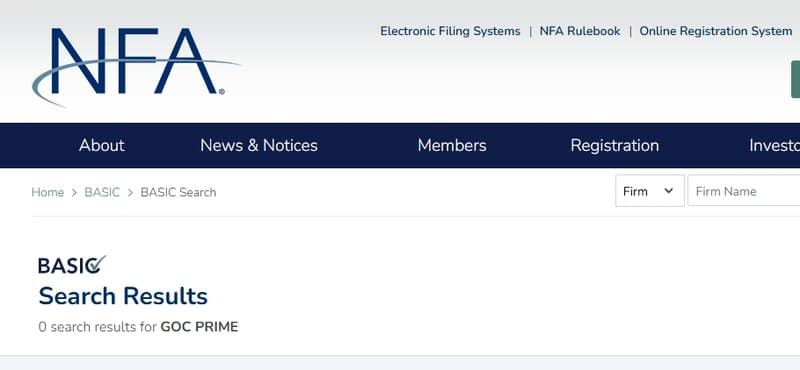This screenshot has height=370, width=800.
Task: Focus the Firm Name input field
Action: tap(744, 191)
